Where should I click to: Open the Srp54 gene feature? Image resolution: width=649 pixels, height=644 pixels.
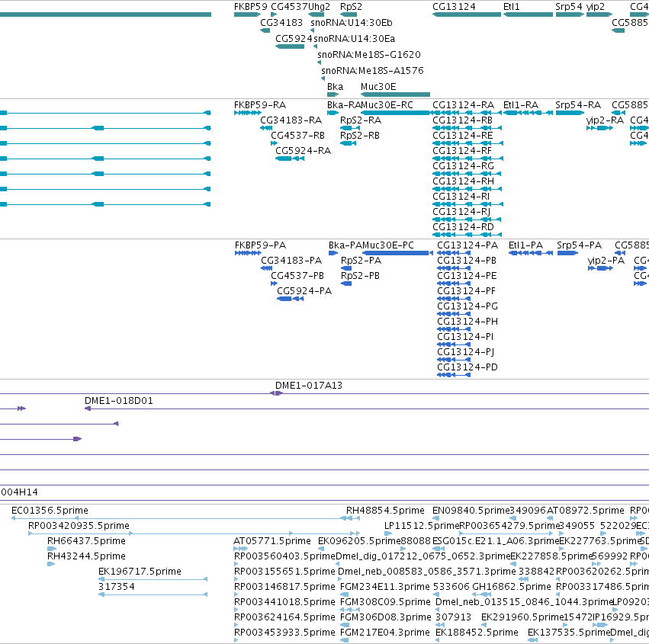click(570, 14)
